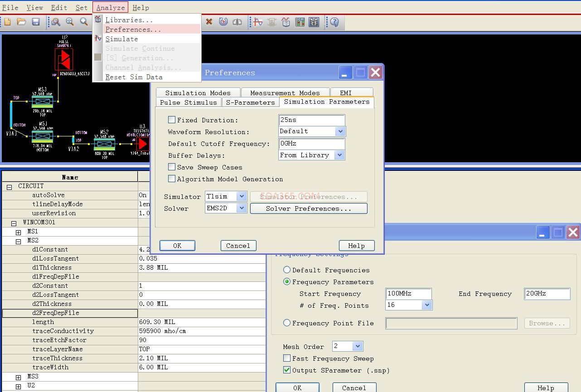Expand the MS3 tree node
Screen dimensions: 581x392
click(19, 377)
